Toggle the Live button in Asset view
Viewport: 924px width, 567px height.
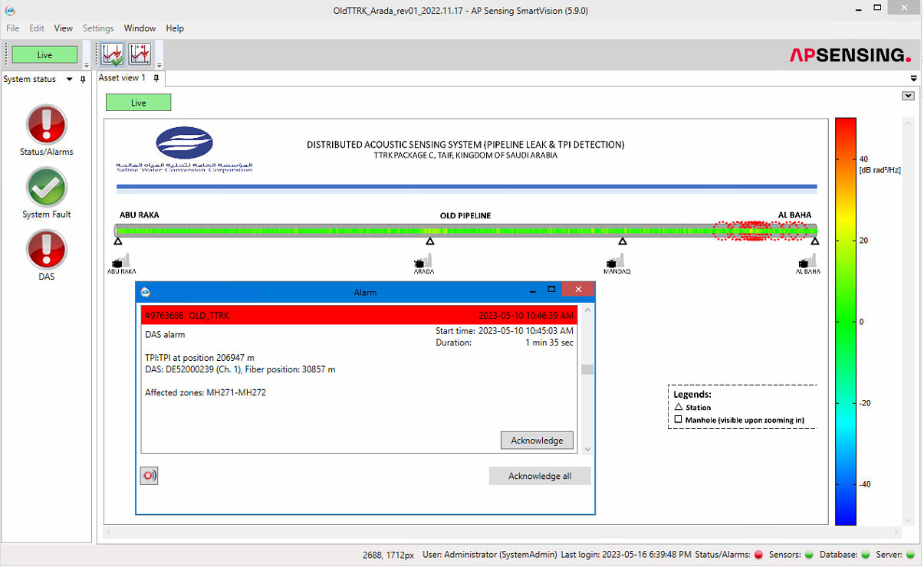click(x=138, y=103)
